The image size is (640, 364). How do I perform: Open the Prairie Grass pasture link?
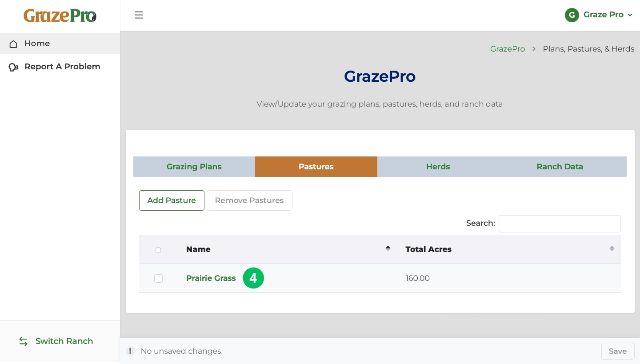(211, 278)
